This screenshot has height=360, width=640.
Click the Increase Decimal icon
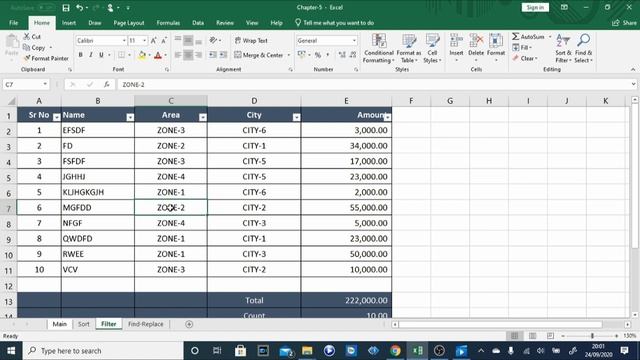coord(342,55)
